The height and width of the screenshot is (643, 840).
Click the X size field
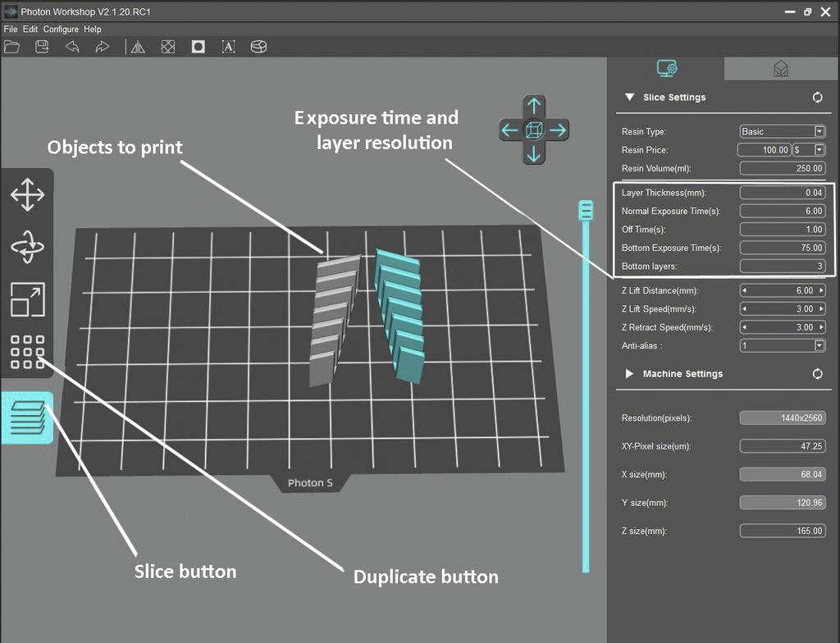pos(783,474)
